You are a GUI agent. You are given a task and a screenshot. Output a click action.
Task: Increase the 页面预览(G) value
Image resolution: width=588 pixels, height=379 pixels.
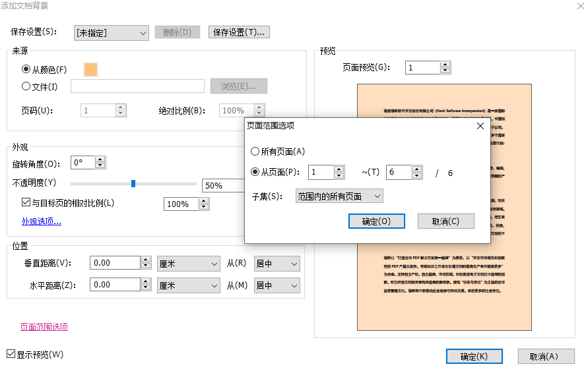pyautogui.click(x=445, y=65)
